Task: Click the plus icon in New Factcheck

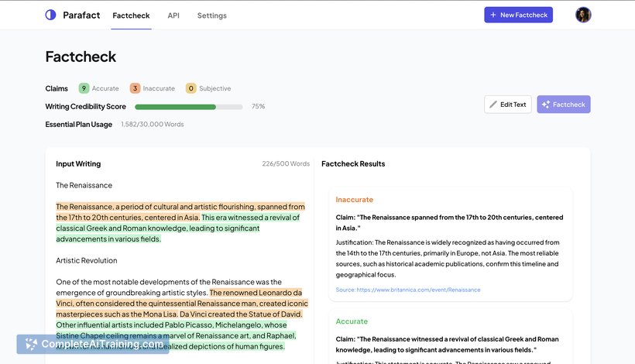Action: [493, 15]
